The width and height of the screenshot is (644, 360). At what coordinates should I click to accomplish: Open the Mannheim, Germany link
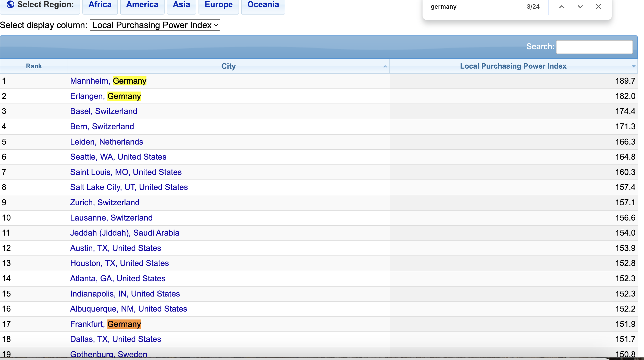108,81
